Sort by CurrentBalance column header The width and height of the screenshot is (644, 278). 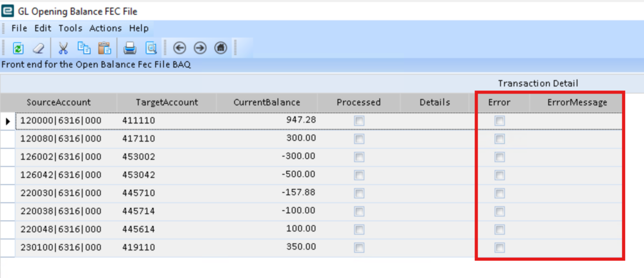267,102
